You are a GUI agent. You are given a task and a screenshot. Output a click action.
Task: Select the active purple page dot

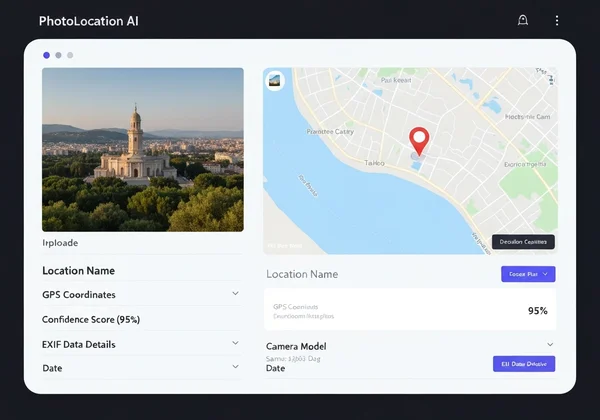point(46,55)
